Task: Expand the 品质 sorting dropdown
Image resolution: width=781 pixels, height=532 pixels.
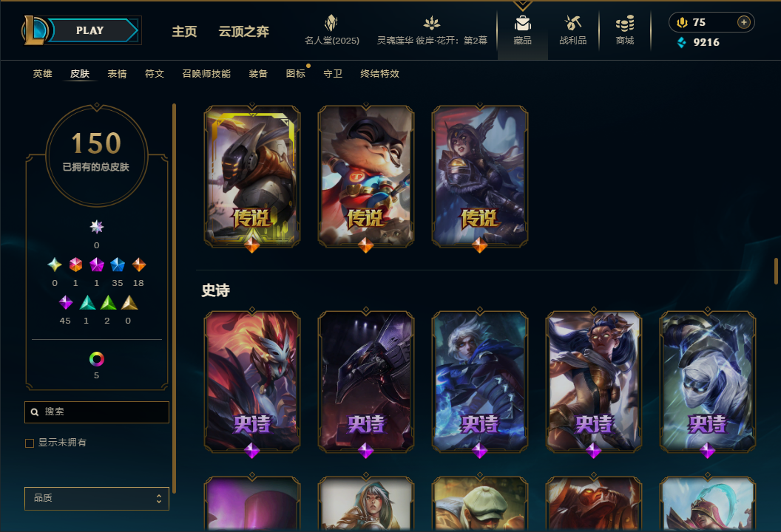Action: click(97, 499)
